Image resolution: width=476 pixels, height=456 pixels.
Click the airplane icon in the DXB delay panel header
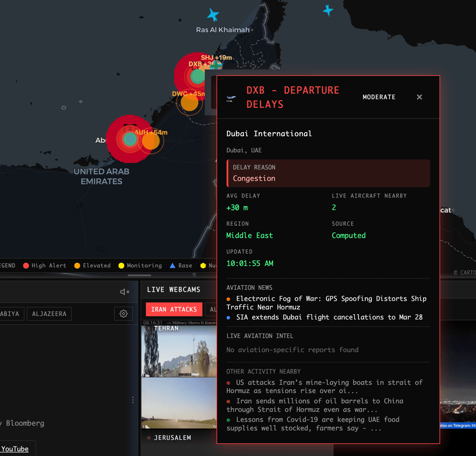coord(231,97)
